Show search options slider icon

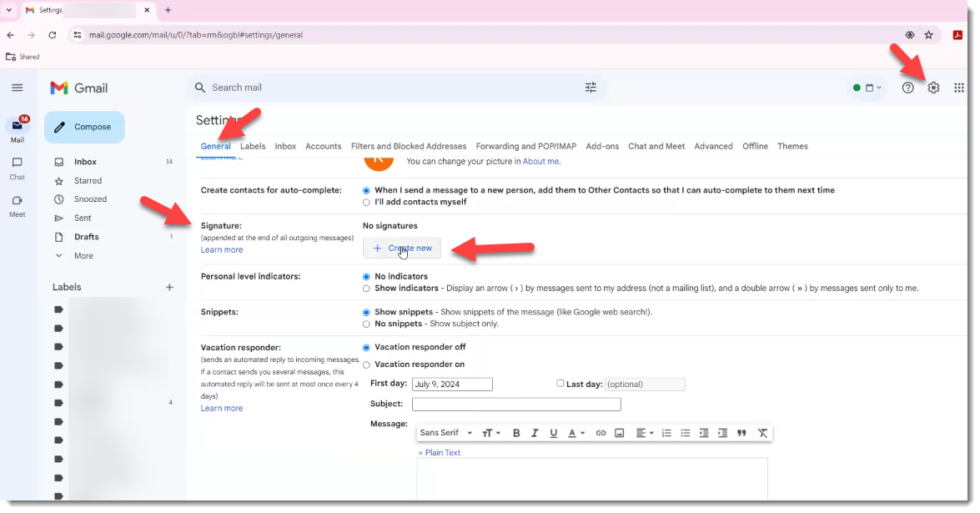pos(591,88)
